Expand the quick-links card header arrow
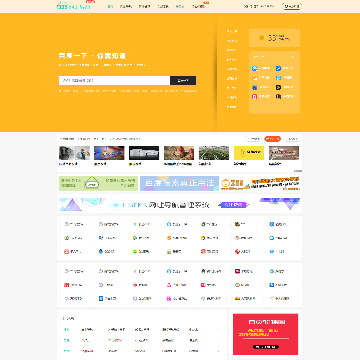 coord(293,57)
